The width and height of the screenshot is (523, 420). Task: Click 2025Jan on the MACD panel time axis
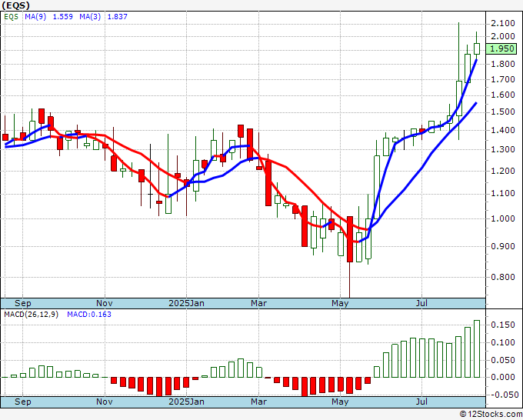[186, 402]
